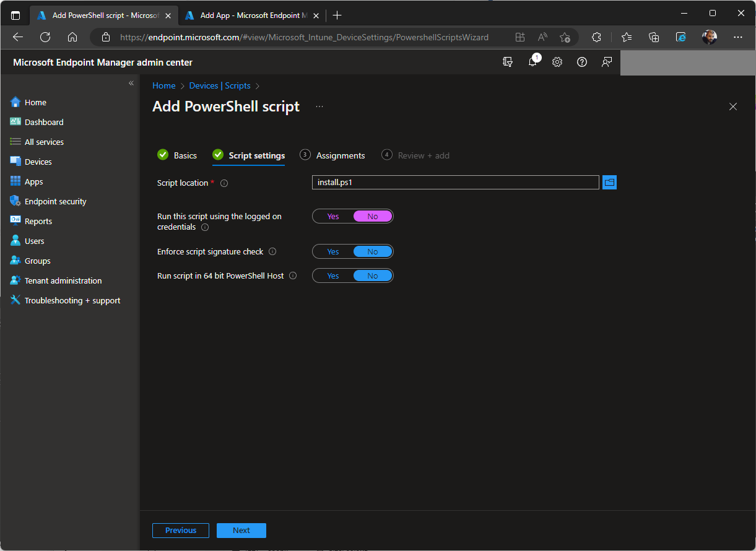This screenshot has height=551, width=756.
Task: Collapse the left navigation menu
Action: 131,83
